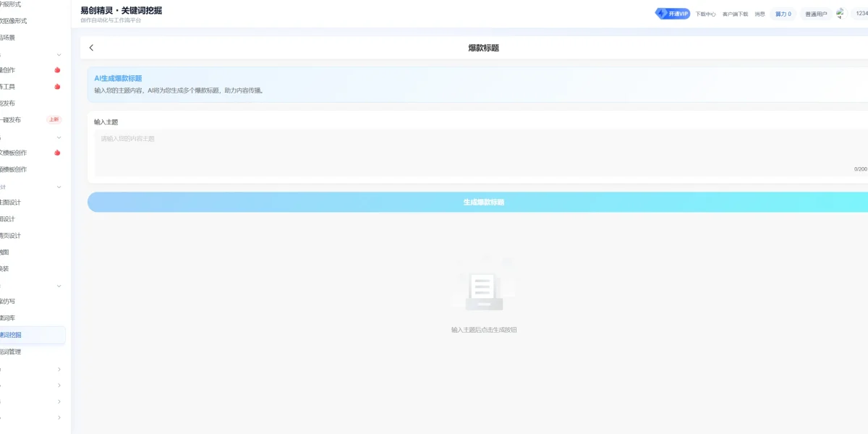The height and width of the screenshot is (434, 868).
Task: Open the user avatar picture
Action: coord(840,13)
